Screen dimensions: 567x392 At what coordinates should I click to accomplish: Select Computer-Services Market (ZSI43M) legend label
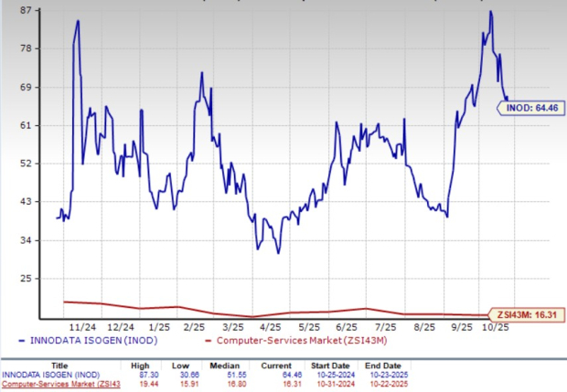pyautogui.click(x=292, y=341)
